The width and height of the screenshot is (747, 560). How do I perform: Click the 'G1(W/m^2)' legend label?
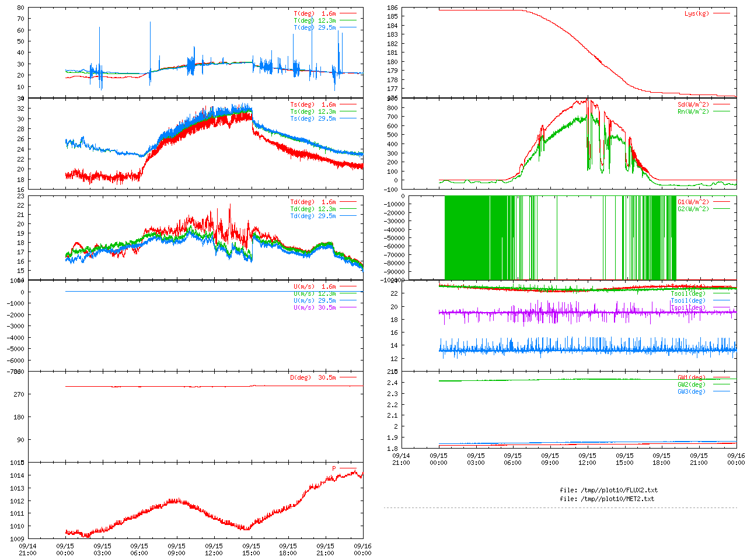coord(693,202)
